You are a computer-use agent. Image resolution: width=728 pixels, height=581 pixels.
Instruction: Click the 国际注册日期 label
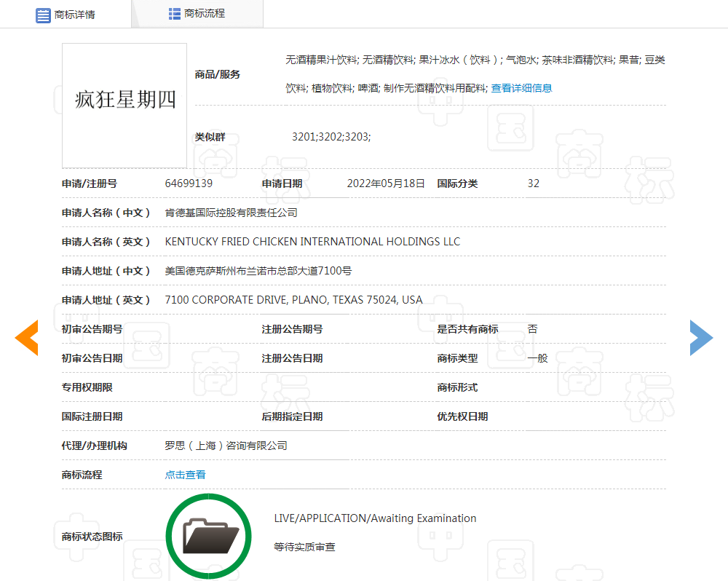tap(92, 416)
